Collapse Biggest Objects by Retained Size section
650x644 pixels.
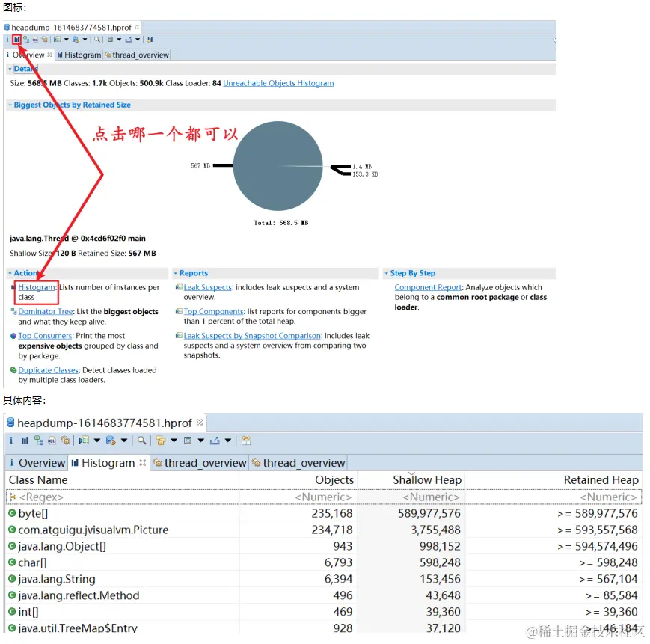[10, 105]
